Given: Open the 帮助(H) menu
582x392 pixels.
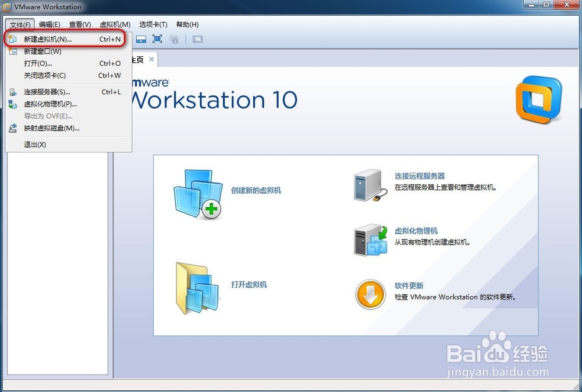Looking at the screenshot, I should pos(187,24).
